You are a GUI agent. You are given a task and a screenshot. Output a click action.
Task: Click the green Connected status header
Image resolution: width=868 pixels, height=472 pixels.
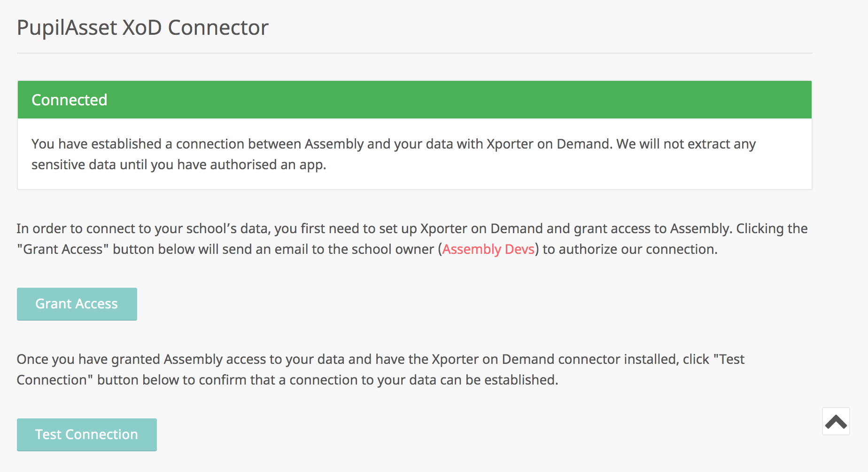414,100
